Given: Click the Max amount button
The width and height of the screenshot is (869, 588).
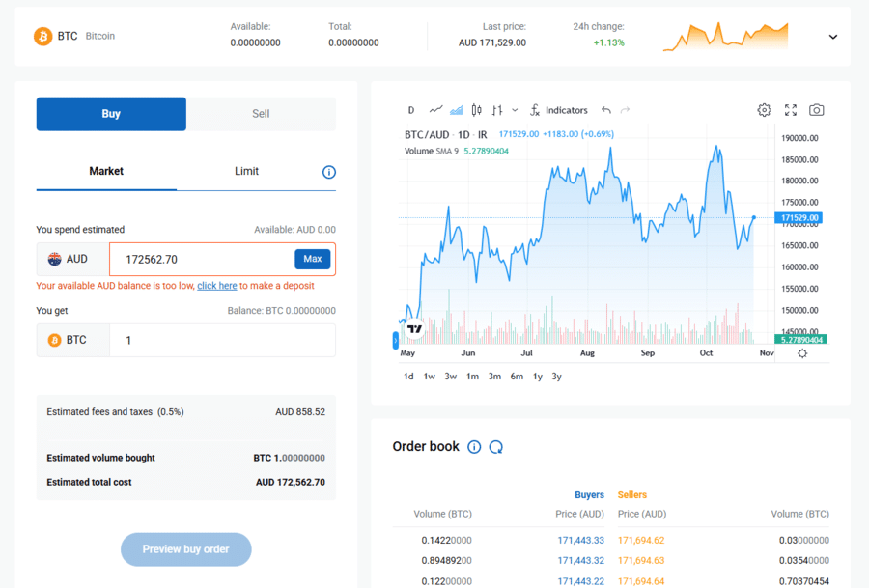Looking at the screenshot, I should pos(313,259).
